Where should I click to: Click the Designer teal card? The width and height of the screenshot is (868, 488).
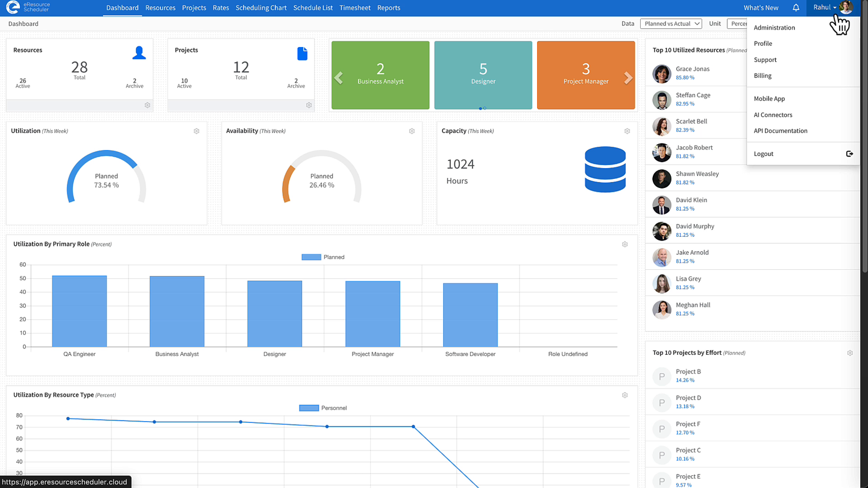click(483, 75)
